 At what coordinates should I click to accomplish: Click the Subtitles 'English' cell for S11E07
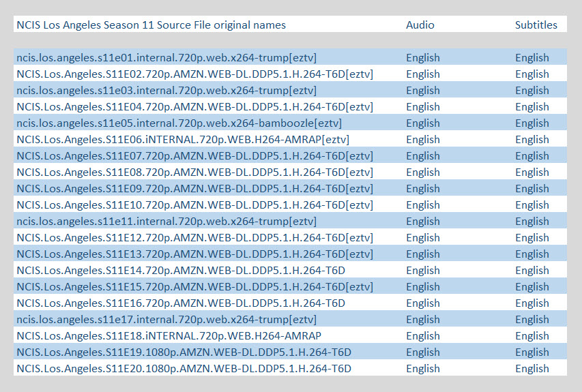click(532, 155)
